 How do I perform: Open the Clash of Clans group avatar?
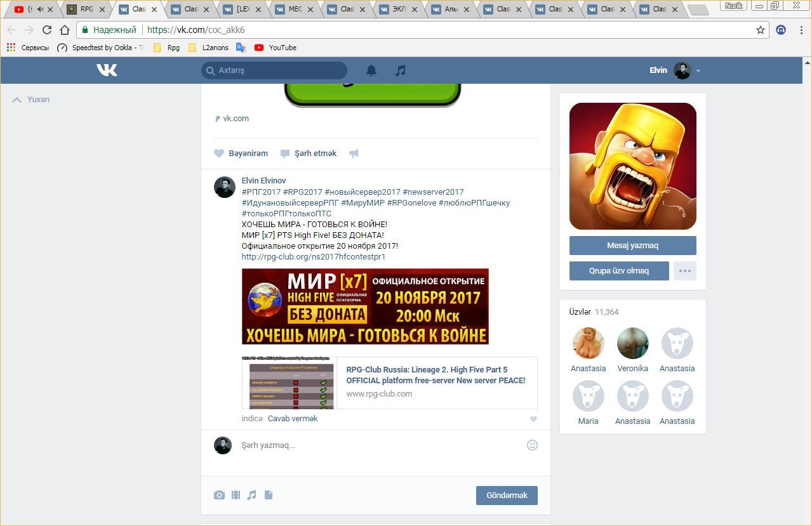632,166
